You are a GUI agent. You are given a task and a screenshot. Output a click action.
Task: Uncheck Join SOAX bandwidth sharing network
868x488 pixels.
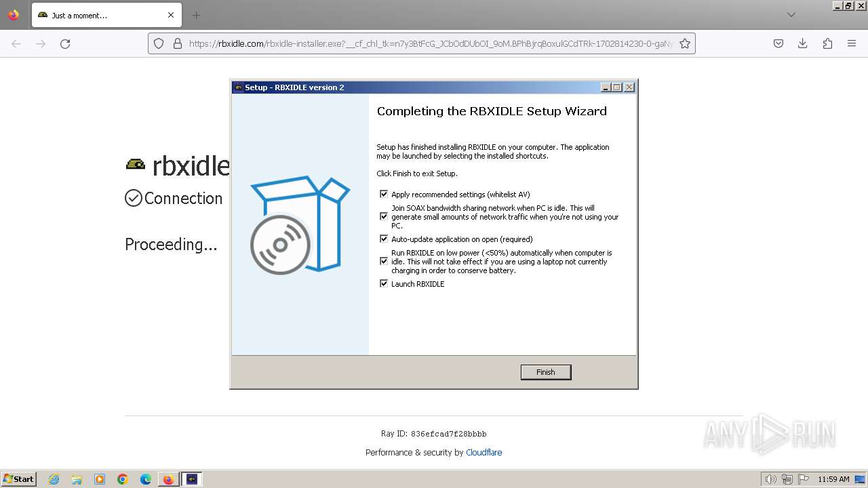tap(384, 217)
